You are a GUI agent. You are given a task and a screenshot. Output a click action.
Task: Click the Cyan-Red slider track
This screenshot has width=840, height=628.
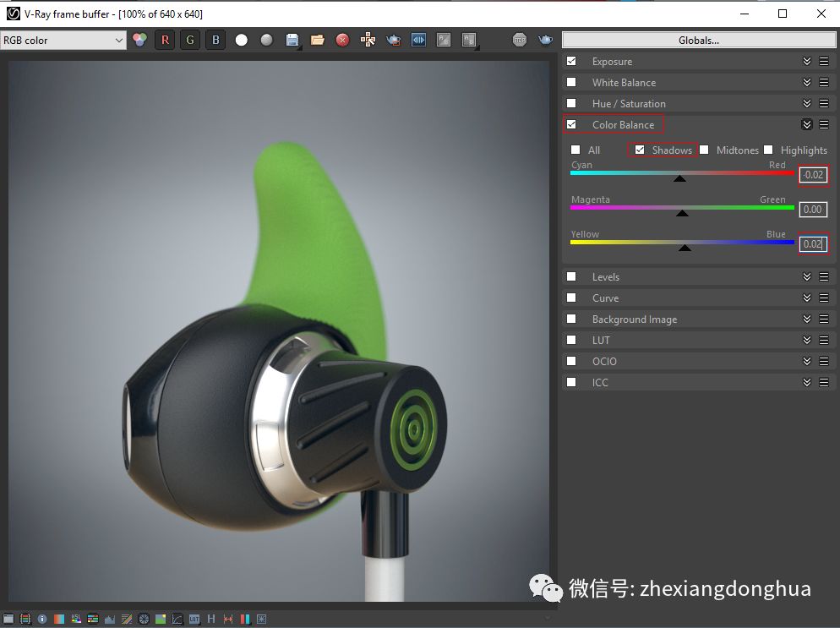(x=682, y=173)
